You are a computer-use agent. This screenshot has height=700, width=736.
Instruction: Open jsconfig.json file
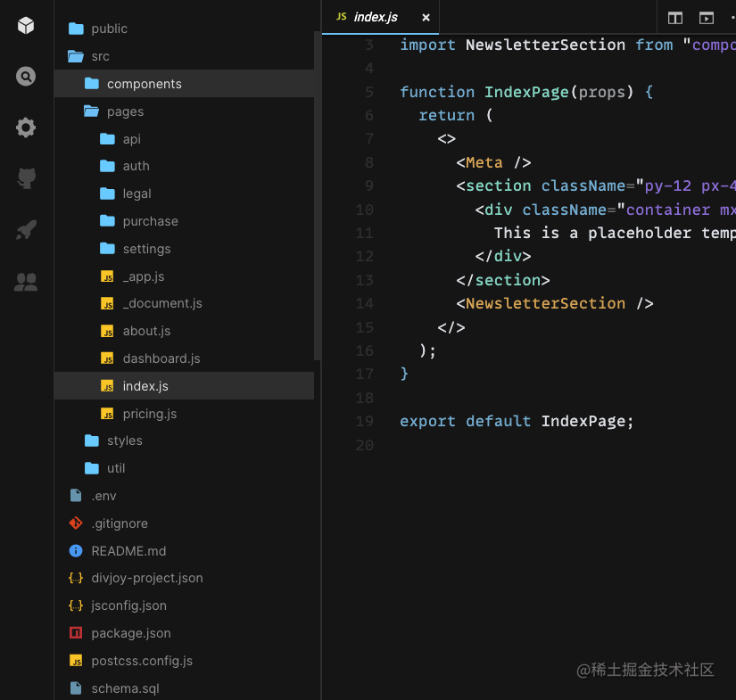click(x=184, y=605)
